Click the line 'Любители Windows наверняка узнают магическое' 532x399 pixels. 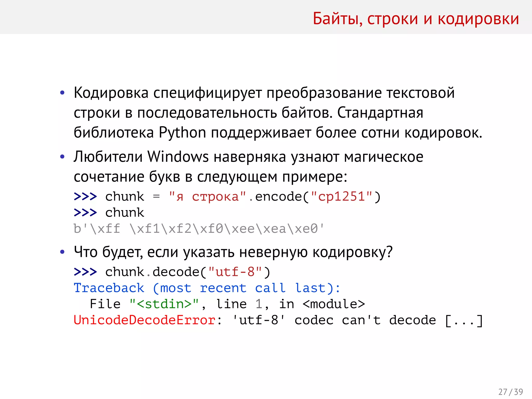point(249,157)
